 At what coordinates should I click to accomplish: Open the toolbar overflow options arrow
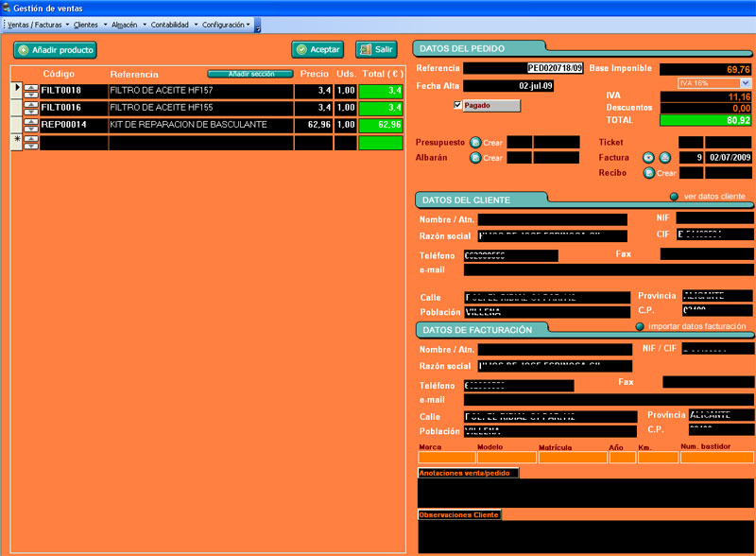click(257, 26)
